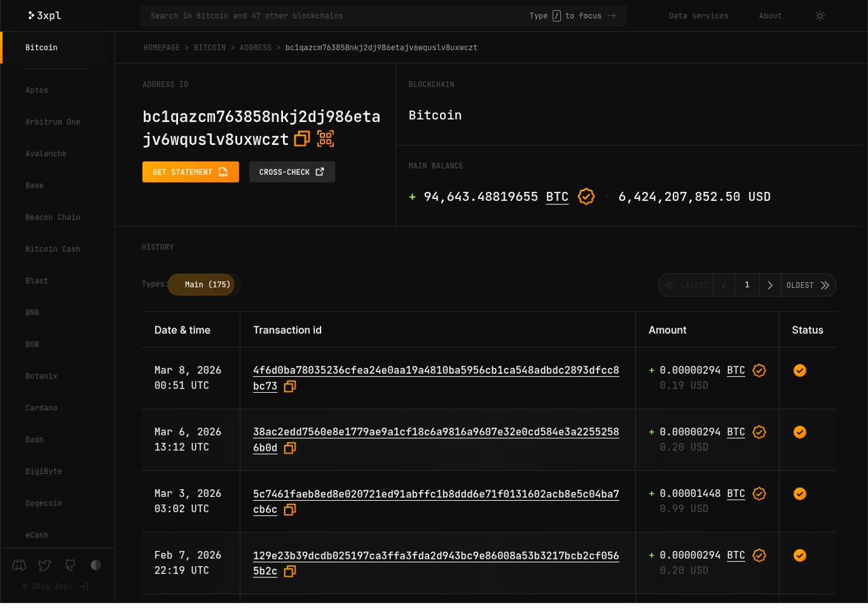
Task: Click transaction 38ac2edd7560e8e1779ae9a1cf18c6a9816a9607e32e link
Action: point(436,432)
